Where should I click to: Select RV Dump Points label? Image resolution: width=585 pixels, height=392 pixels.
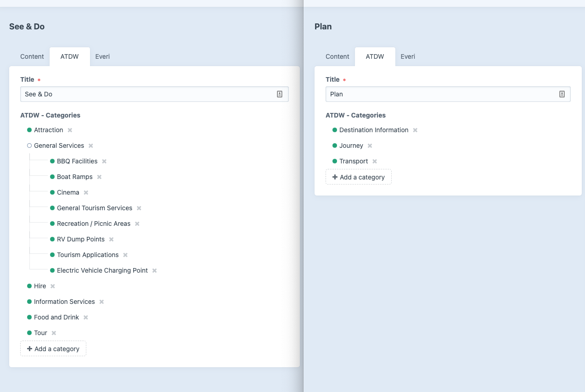pyautogui.click(x=81, y=239)
